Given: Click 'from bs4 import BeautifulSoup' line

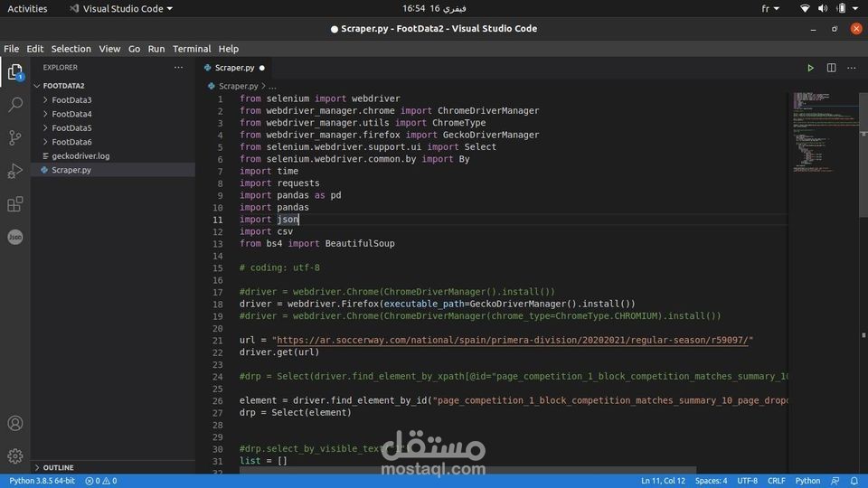Looking at the screenshot, I should coord(317,244).
